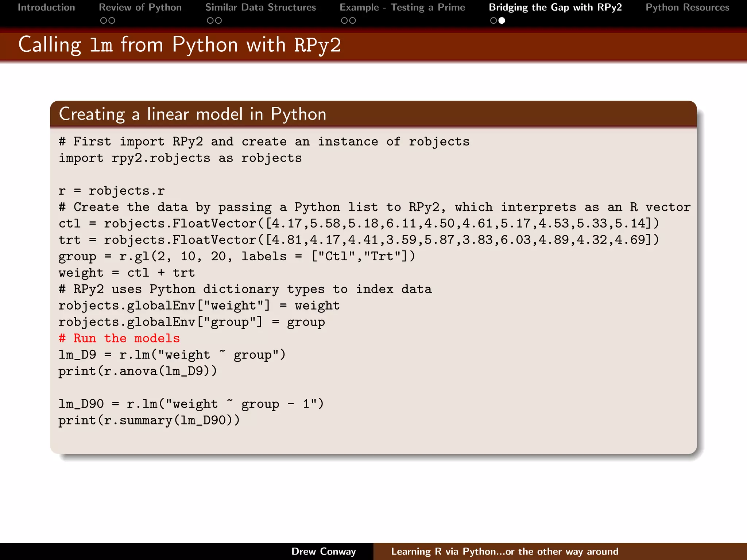Click second slide dot under Similar Data Structures
This screenshot has width=747, height=560.
(x=218, y=21)
